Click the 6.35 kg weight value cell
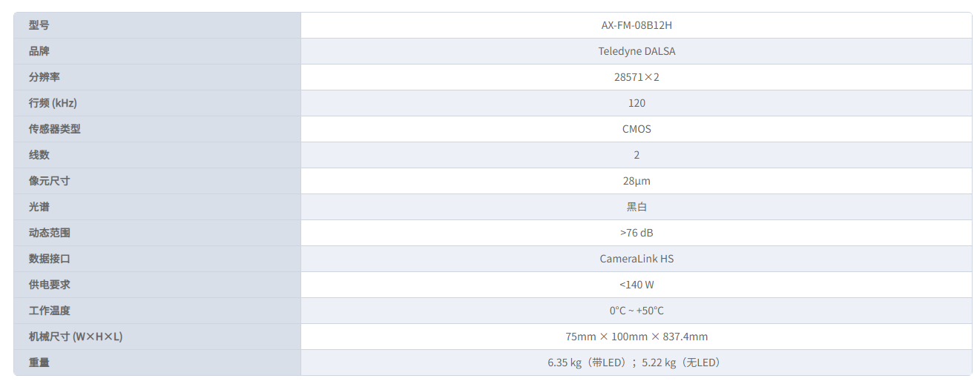980x387 pixels. (x=637, y=363)
